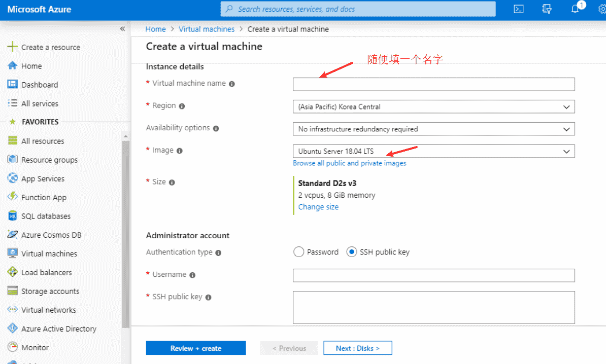Click the Monitor gauge icon

click(x=12, y=347)
